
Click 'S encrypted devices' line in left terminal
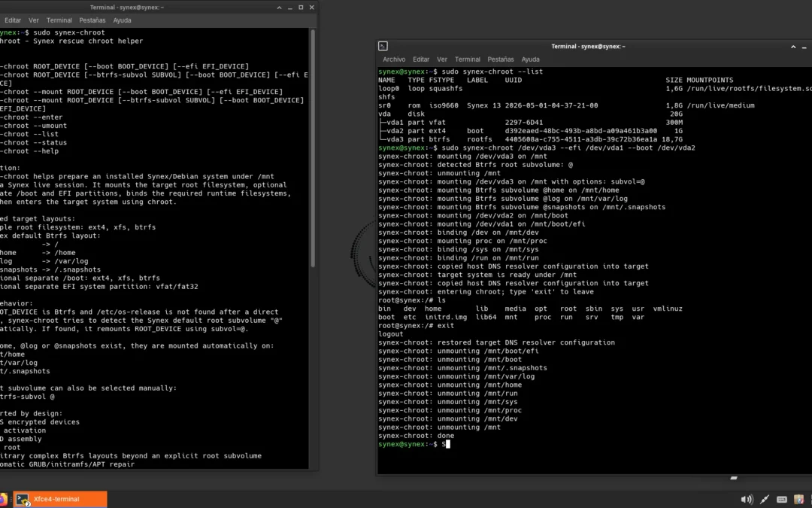point(40,422)
